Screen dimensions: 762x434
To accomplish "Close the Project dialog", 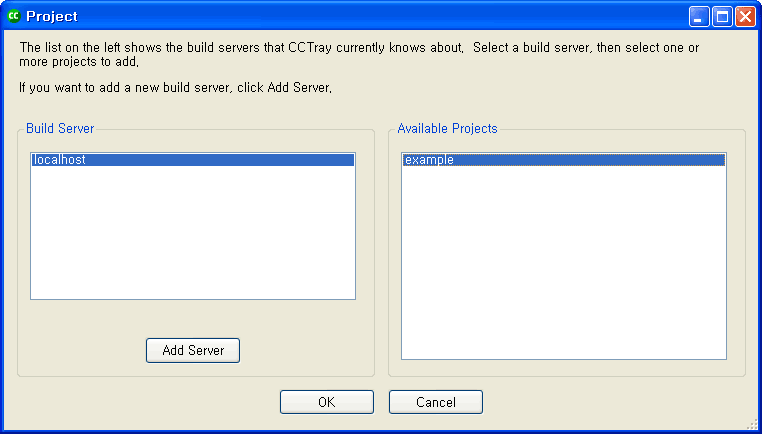I will (745, 16).
